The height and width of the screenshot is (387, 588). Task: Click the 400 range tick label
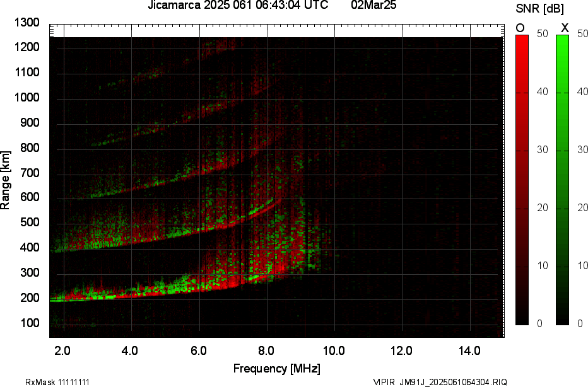click(30, 247)
